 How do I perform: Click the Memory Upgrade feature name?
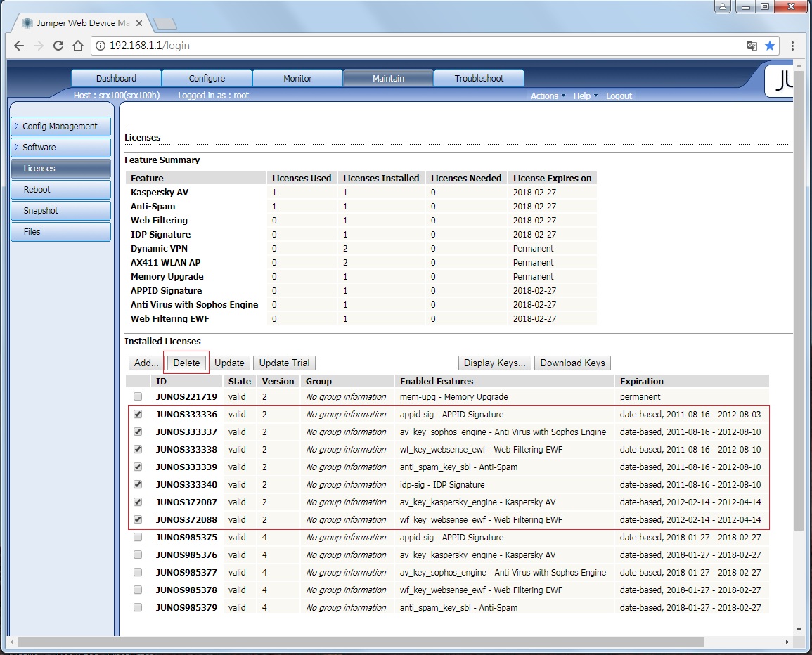coord(167,276)
